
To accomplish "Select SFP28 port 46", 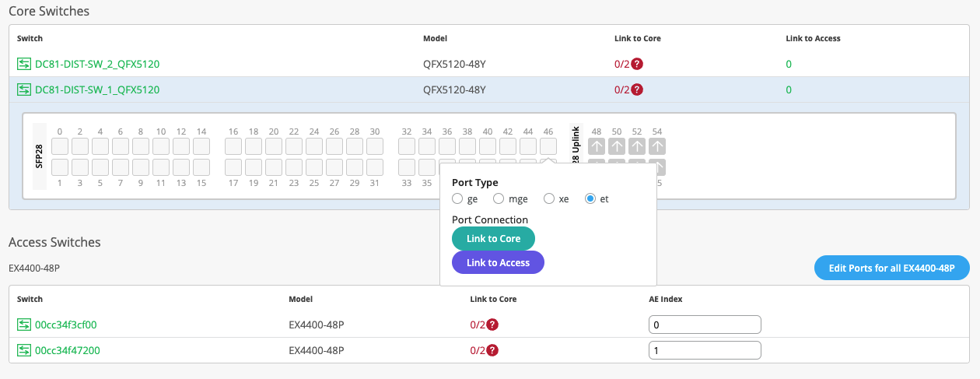I will (548, 146).
